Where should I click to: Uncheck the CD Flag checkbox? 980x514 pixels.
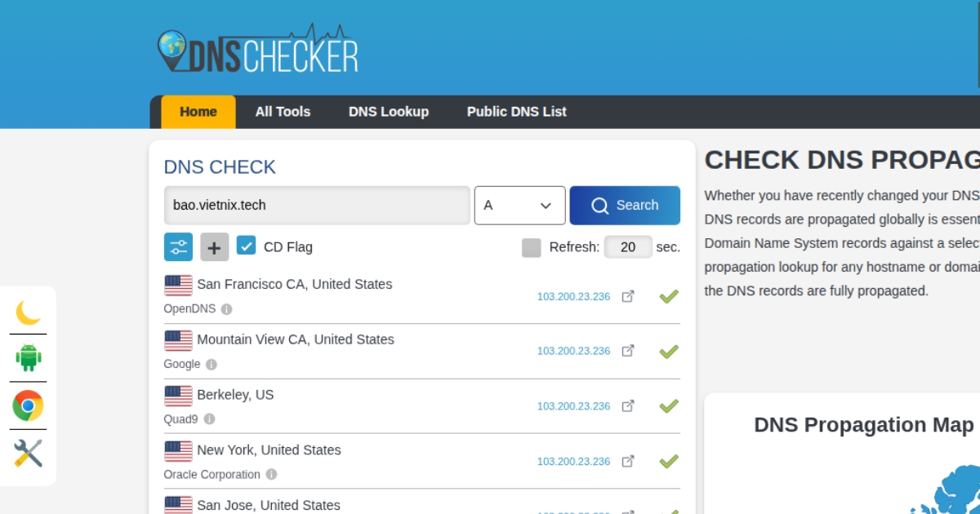(x=246, y=246)
